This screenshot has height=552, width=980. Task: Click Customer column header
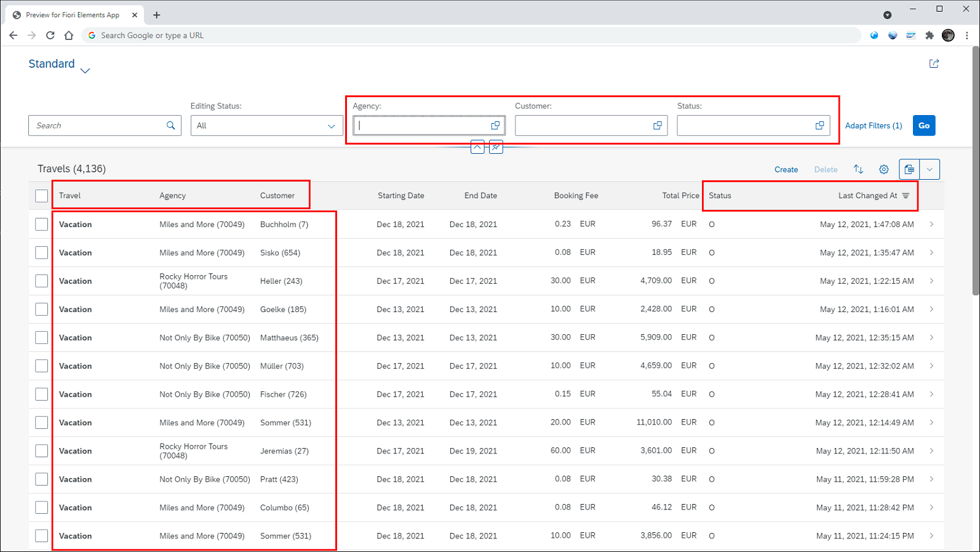tap(277, 196)
